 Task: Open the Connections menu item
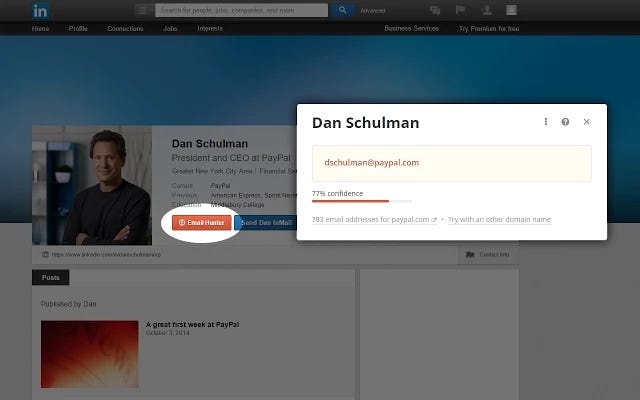coord(125,29)
